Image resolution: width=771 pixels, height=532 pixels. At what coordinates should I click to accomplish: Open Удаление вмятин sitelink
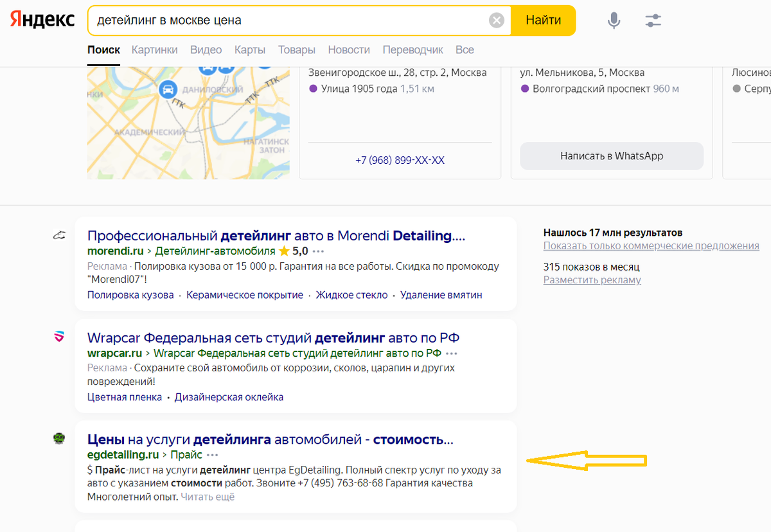tap(441, 295)
